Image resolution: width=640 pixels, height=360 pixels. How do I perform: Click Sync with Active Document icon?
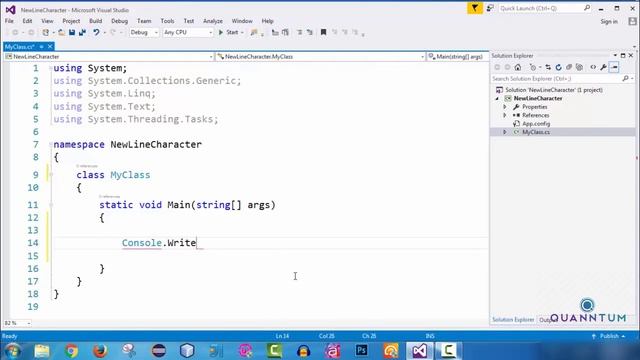pyautogui.click(x=548, y=67)
